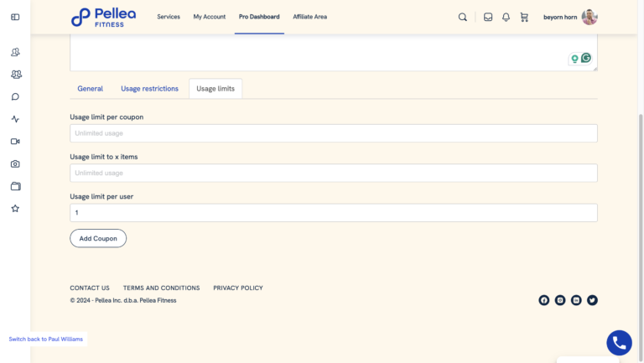Open the My Account menu
The width and height of the screenshot is (644, 363).
[x=210, y=17]
